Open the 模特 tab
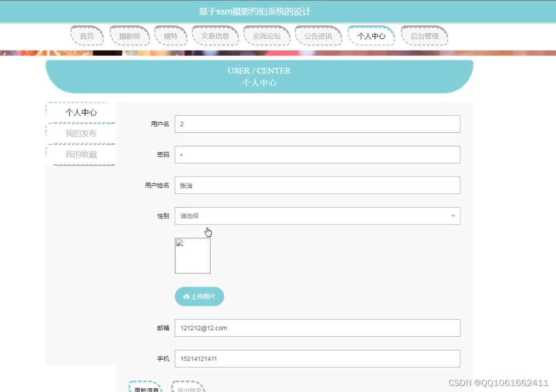Image resolution: width=556 pixels, height=392 pixels. (x=171, y=36)
